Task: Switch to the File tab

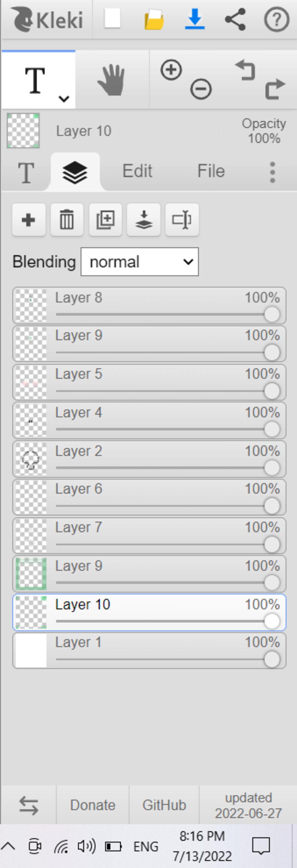Action: click(211, 171)
